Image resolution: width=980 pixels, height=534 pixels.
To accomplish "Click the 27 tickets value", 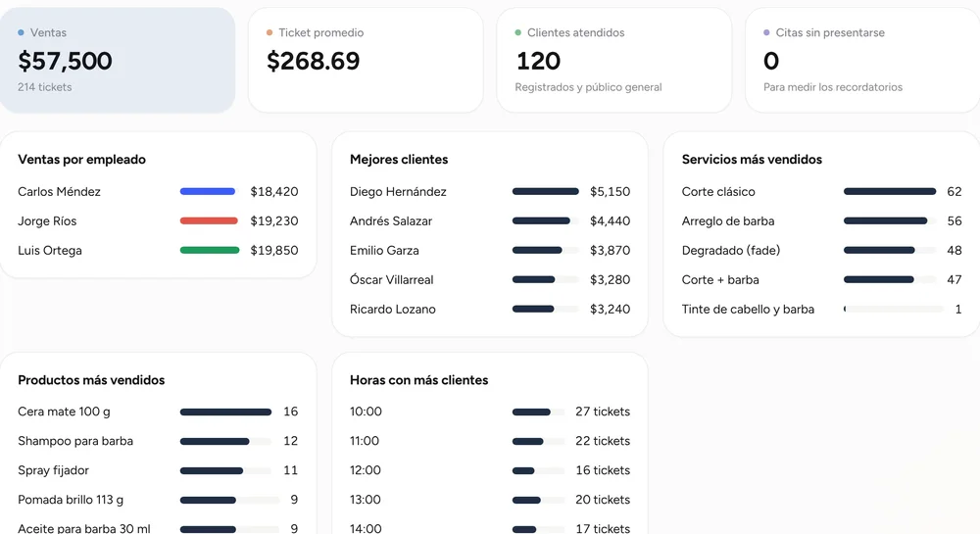I will [603, 412].
